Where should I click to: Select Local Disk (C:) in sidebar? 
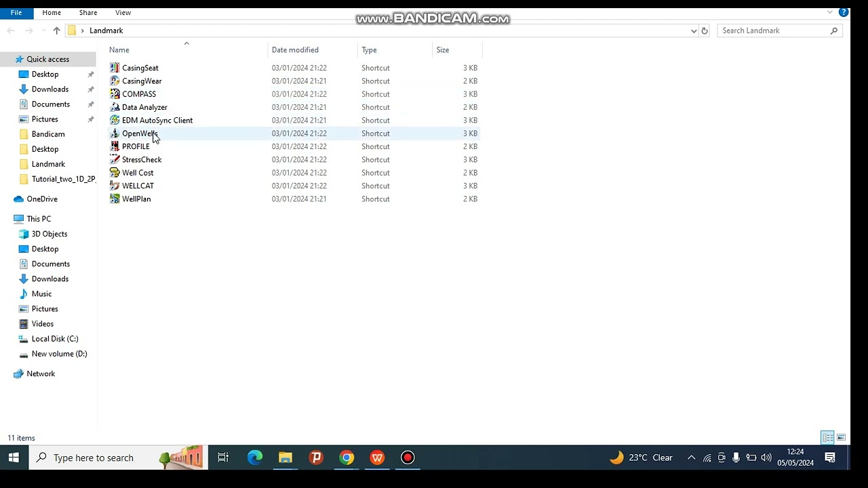pos(54,339)
